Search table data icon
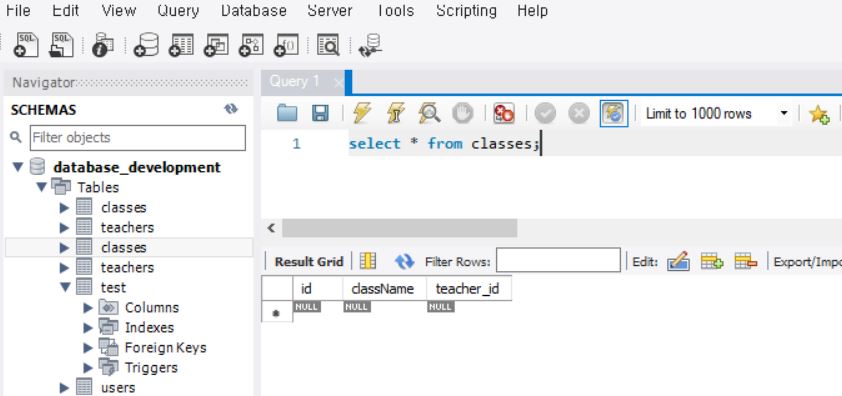Viewport: 842px width, 396px height. [328, 45]
